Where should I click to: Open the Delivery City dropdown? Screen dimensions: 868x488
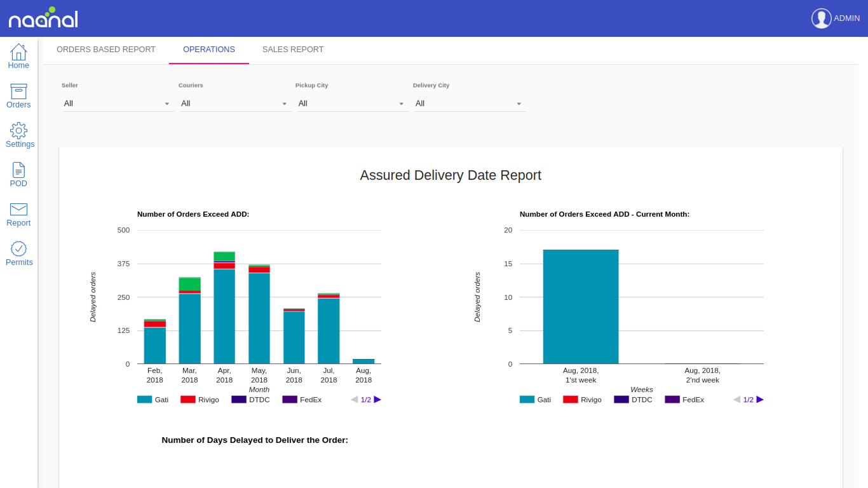pyautogui.click(x=470, y=103)
